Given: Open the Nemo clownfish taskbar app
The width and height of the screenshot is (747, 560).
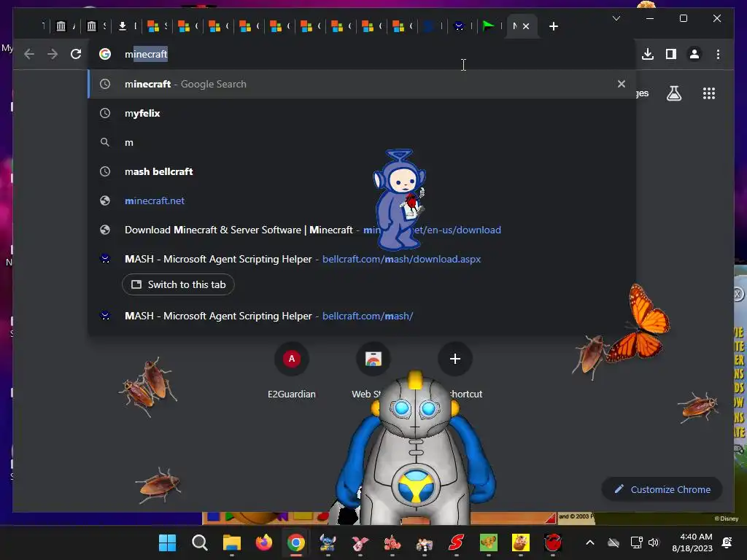Looking at the screenshot, I should click(392, 542).
